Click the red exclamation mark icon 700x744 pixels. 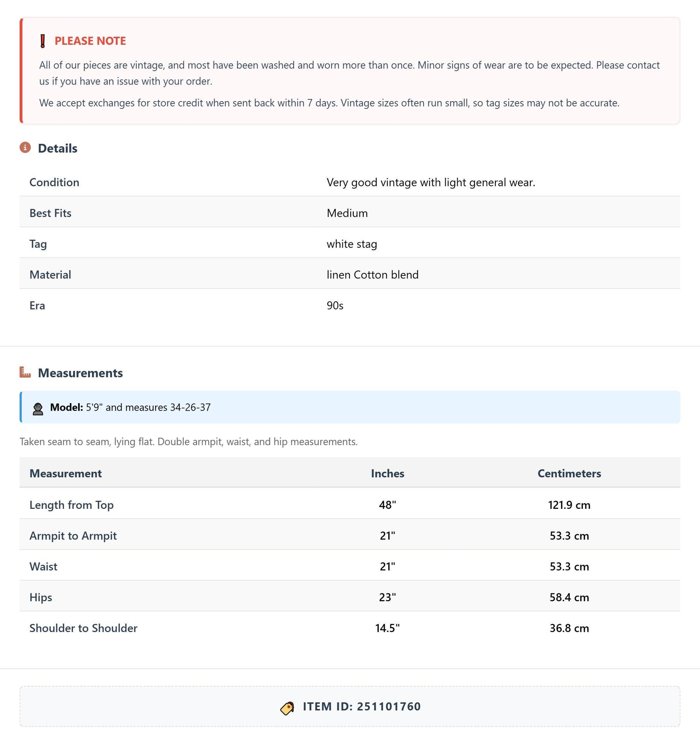[43, 41]
